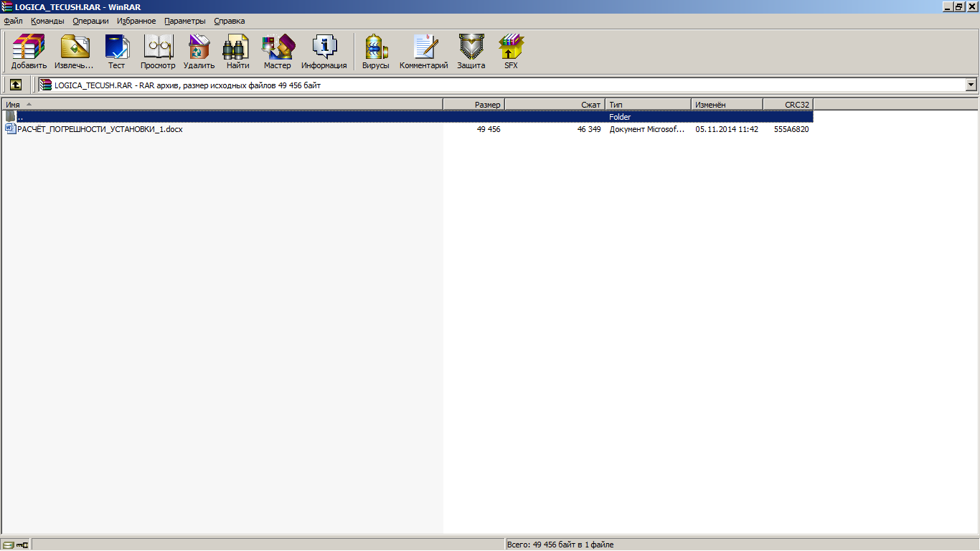
Task: Show archive Информация (Info)
Action: pyautogui.click(x=324, y=52)
